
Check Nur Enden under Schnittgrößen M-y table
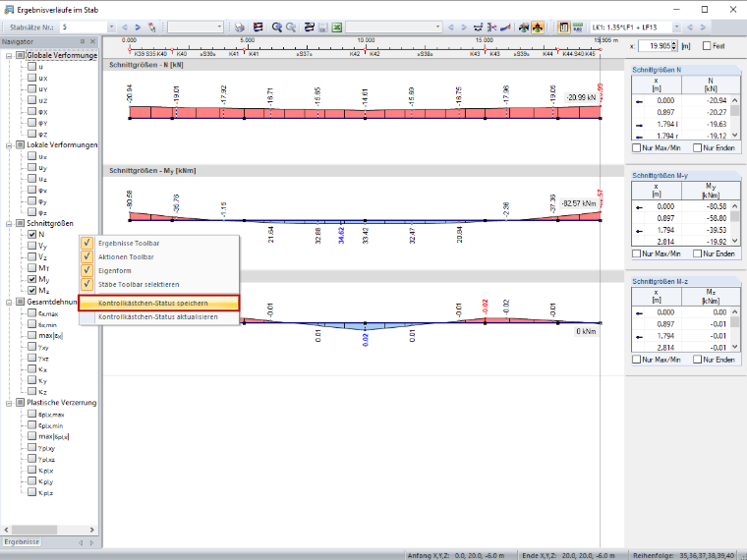[x=698, y=253]
